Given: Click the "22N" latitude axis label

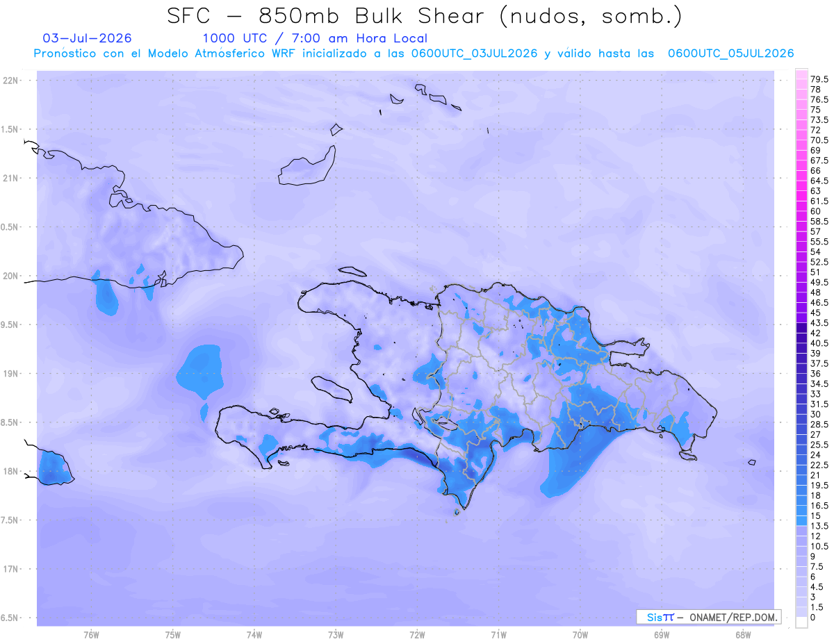Looking at the screenshot, I should tap(10, 81).
